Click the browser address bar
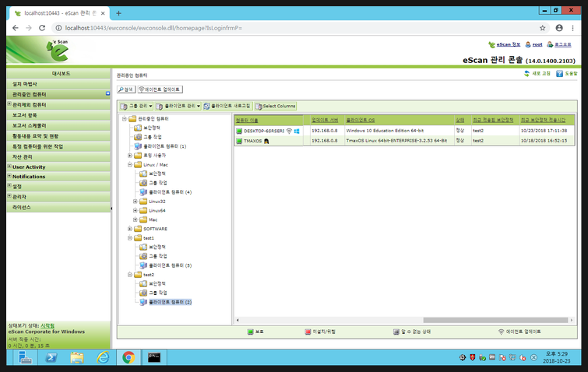Image resolution: width=588 pixels, height=372 pixels. pyautogui.click(x=298, y=28)
